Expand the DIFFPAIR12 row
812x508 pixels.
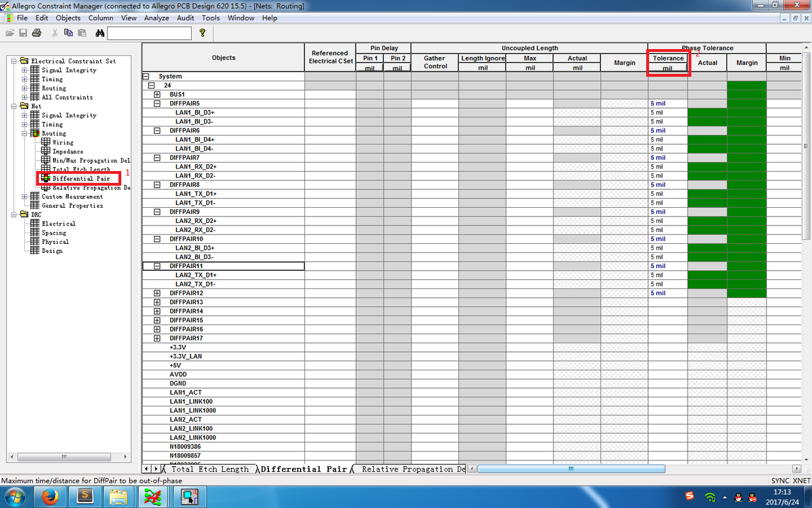coord(157,293)
